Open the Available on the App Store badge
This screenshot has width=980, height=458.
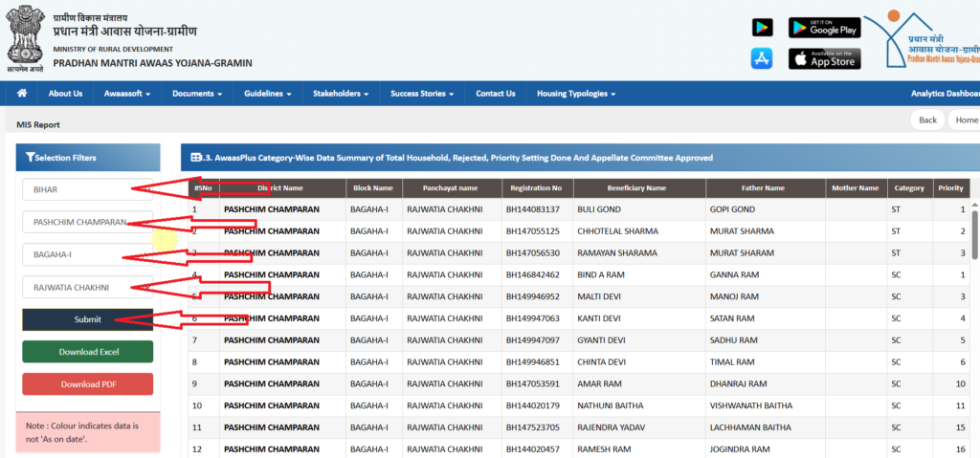click(x=824, y=58)
